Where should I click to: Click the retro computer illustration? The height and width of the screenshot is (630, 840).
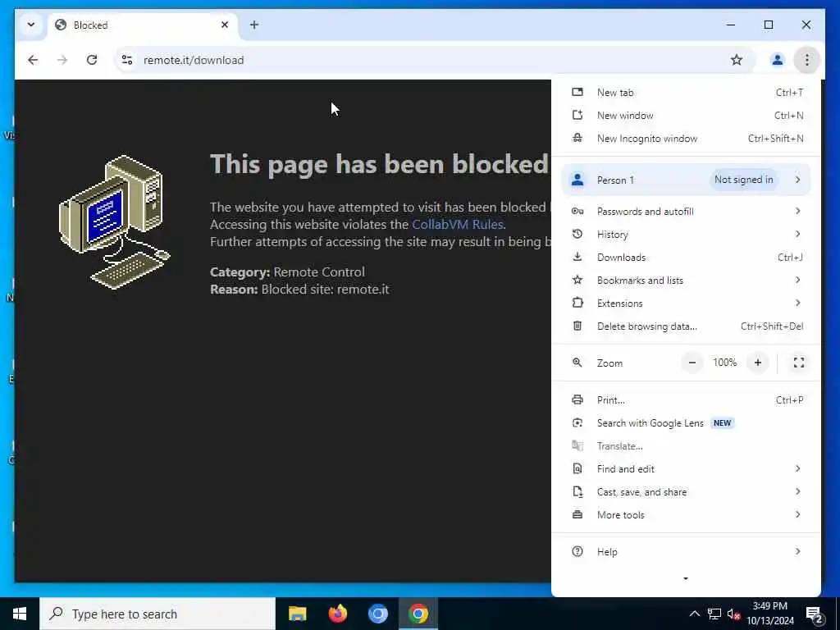tap(115, 222)
